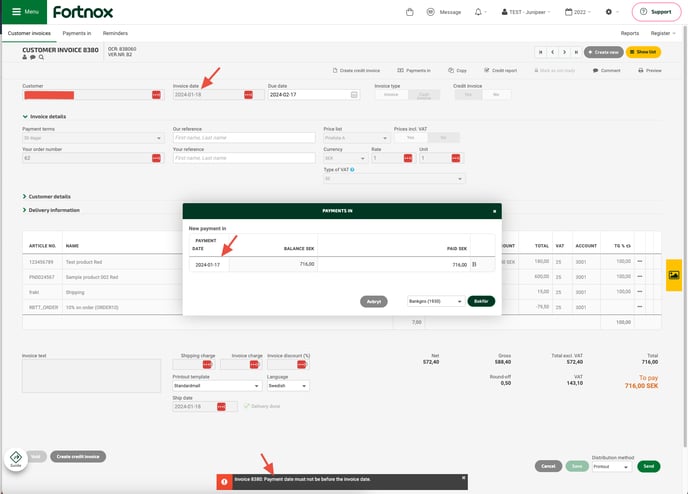Click payment date 2024-01-17 field

[209, 265]
